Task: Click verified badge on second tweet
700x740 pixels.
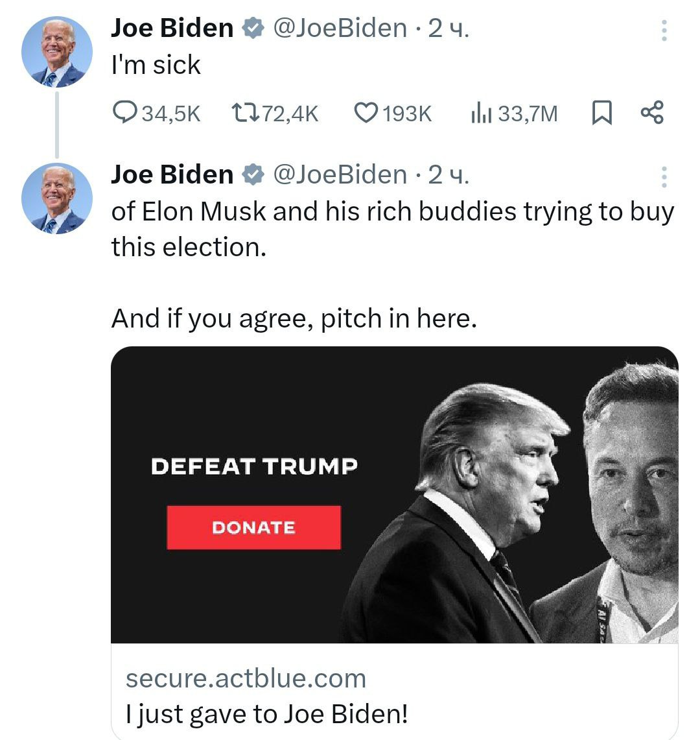Action: (x=252, y=174)
